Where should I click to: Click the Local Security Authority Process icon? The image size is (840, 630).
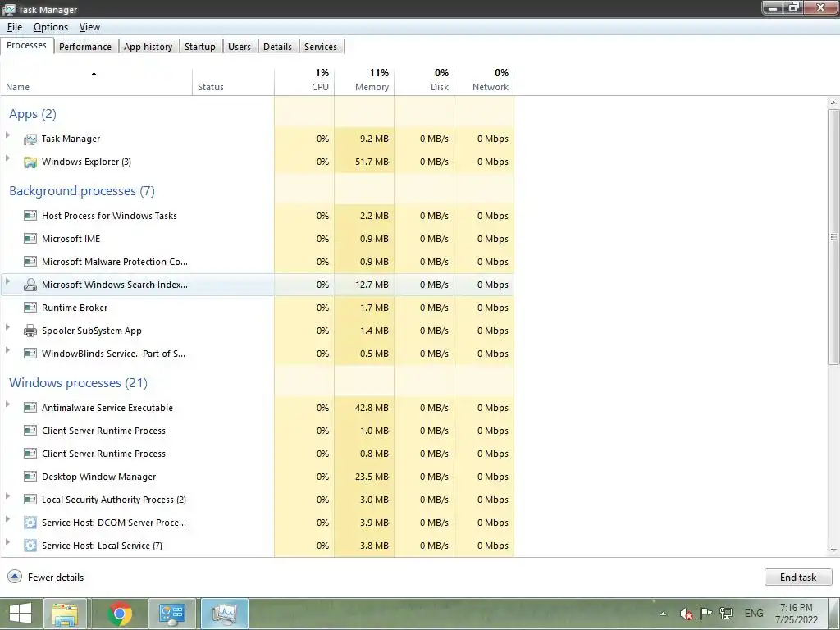[30, 500]
